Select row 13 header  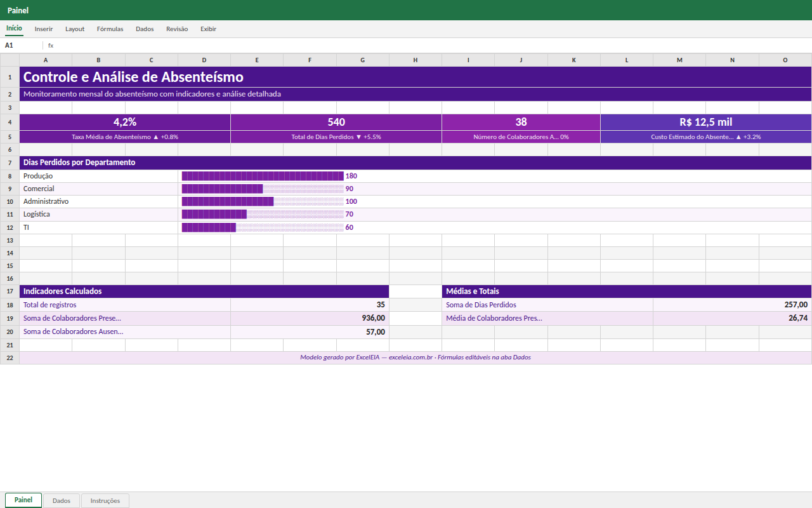(x=10, y=241)
